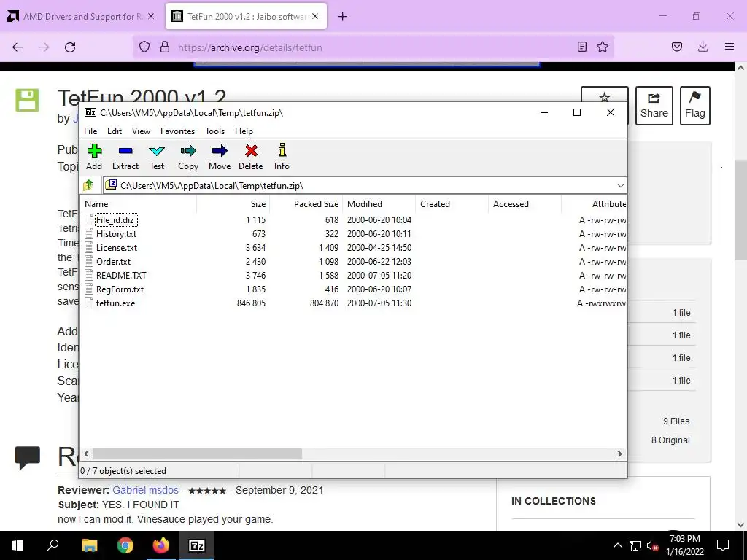Show hidden system tray icons
747x560 pixels.
coord(617,545)
